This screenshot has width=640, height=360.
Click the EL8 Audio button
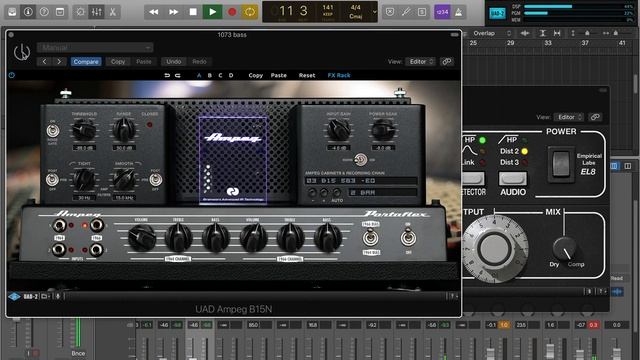pyautogui.click(x=513, y=178)
